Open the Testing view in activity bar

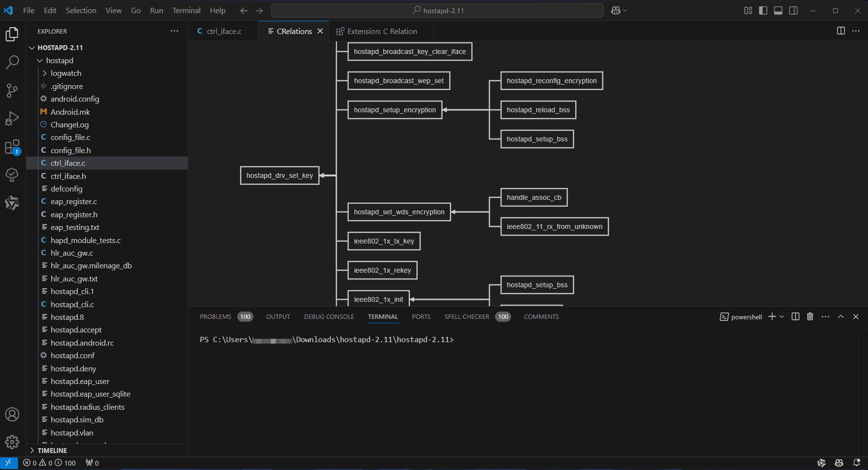point(12,175)
